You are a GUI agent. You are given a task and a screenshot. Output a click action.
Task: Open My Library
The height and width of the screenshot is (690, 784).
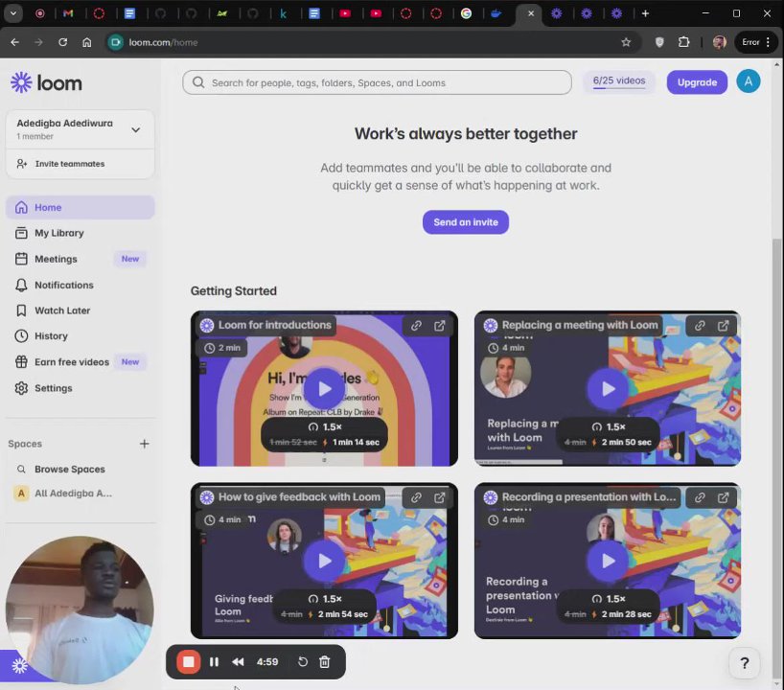point(80,233)
